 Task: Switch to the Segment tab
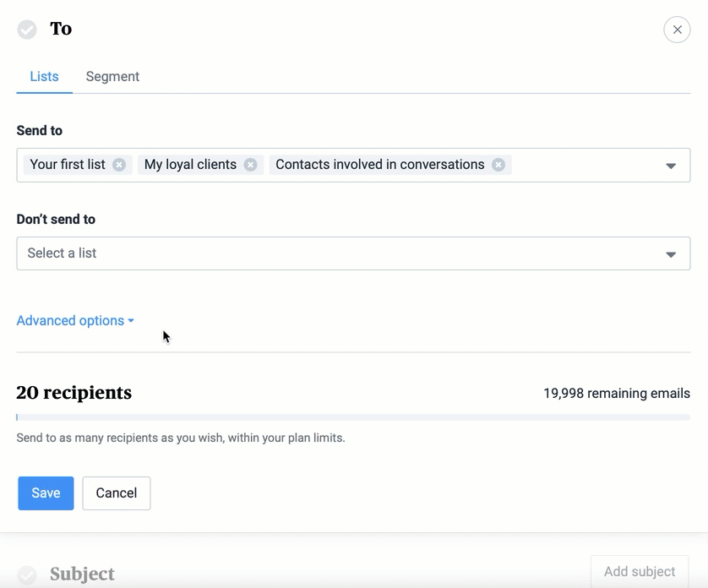pyautogui.click(x=112, y=77)
